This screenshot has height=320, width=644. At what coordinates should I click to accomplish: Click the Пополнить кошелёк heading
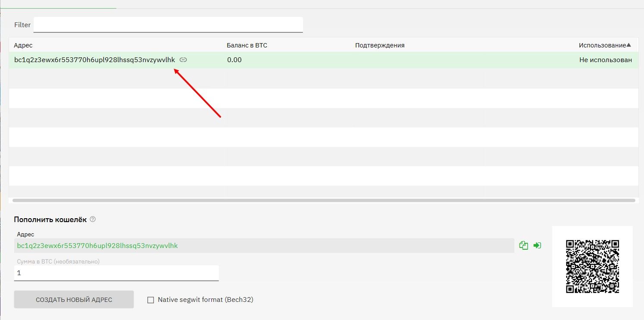pos(50,220)
